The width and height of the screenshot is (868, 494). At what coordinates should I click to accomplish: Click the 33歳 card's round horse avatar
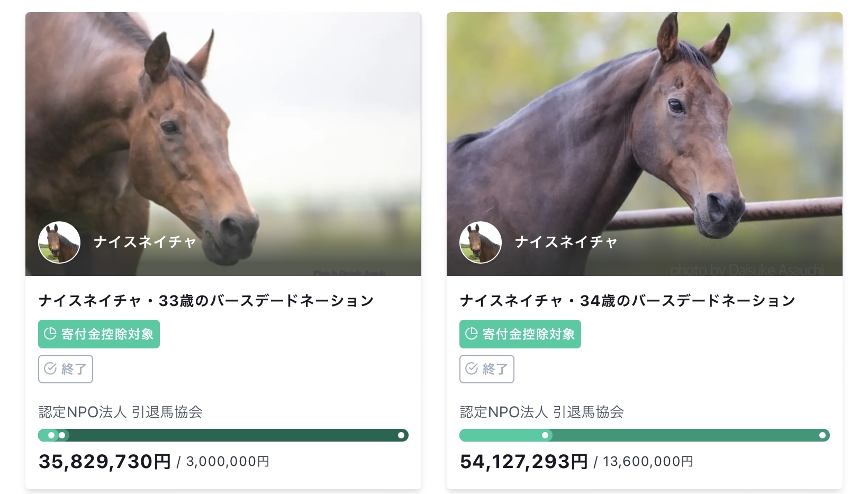click(x=59, y=242)
